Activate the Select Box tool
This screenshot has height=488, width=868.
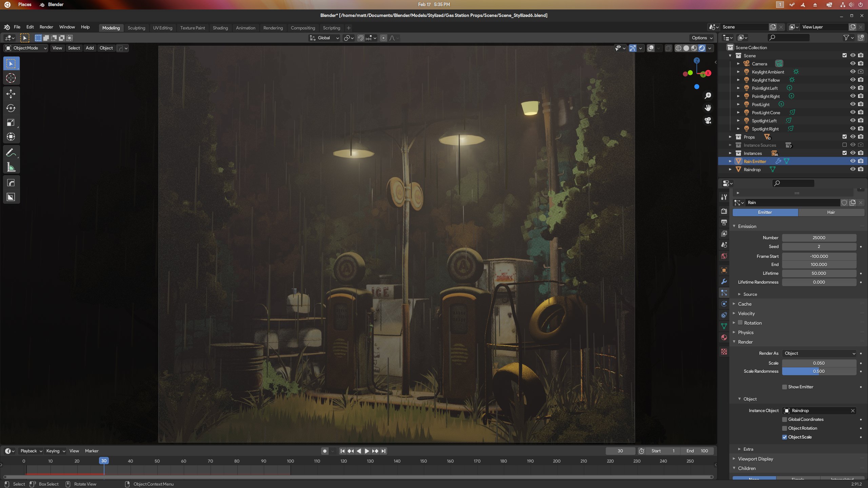point(11,64)
